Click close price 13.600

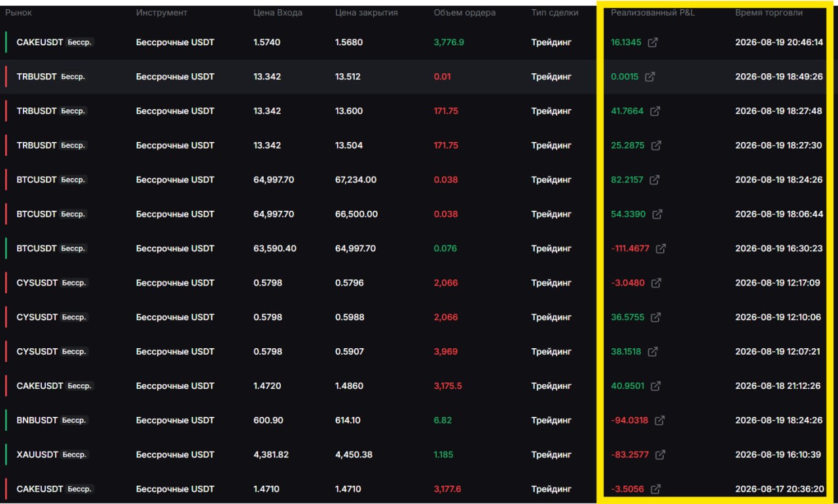(x=349, y=111)
